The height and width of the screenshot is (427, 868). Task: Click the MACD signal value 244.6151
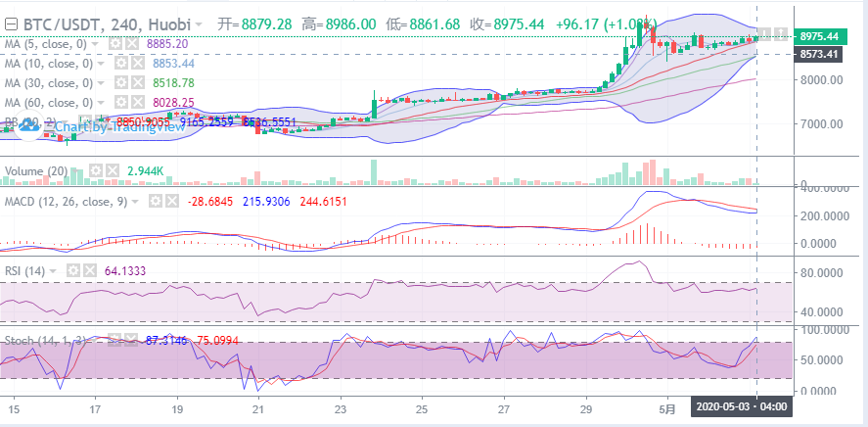pyautogui.click(x=324, y=202)
